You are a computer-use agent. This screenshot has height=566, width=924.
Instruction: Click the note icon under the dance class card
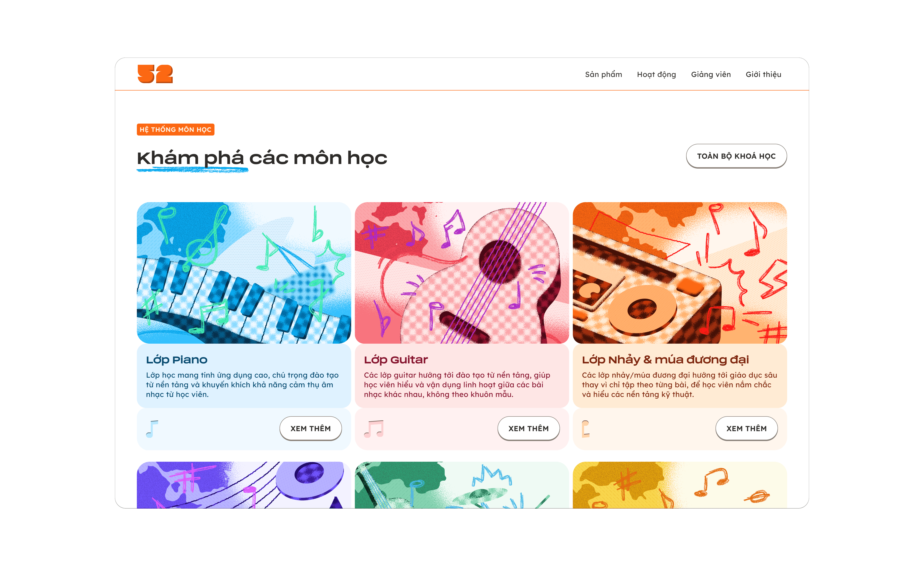(586, 429)
